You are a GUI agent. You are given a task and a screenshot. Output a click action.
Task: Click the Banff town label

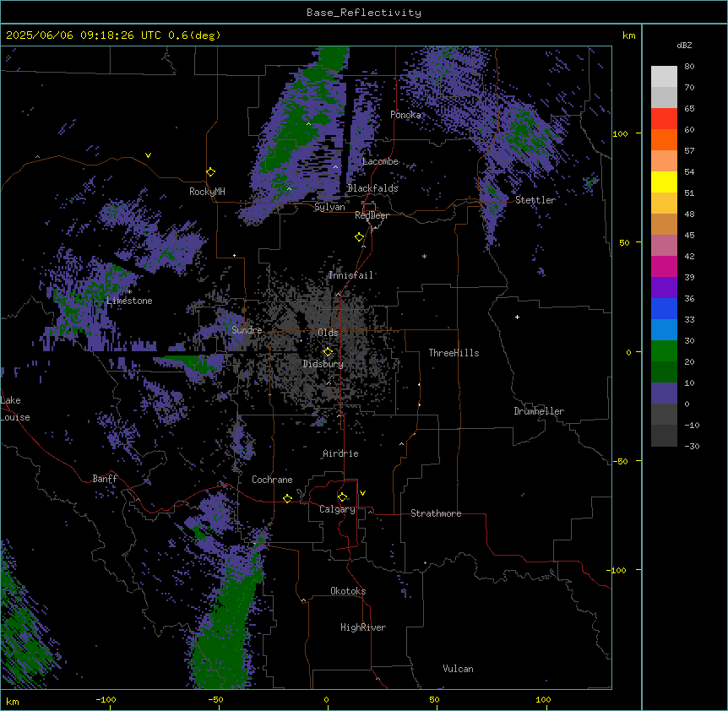[105, 479]
